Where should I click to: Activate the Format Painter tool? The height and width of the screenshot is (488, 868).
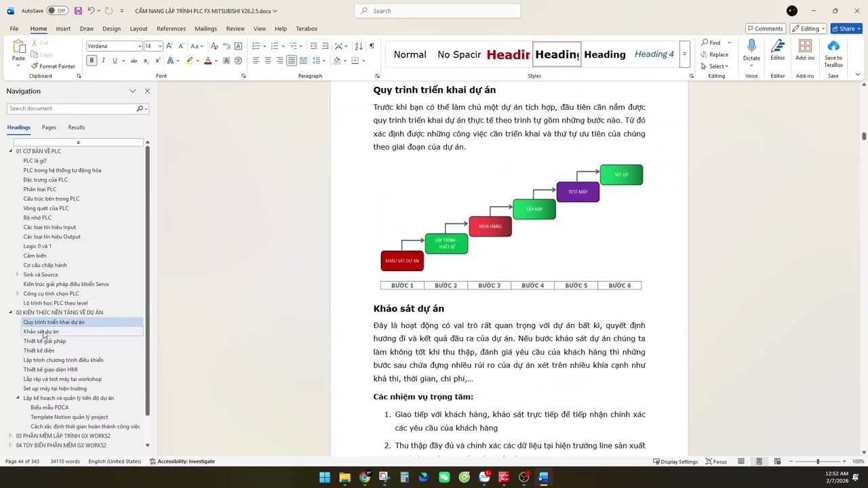(53, 66)
